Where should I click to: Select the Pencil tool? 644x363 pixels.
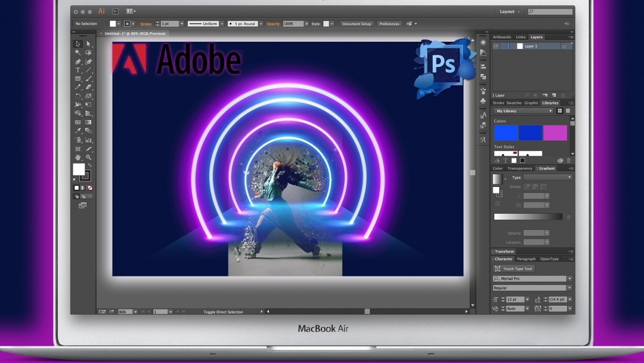(78, 87)
